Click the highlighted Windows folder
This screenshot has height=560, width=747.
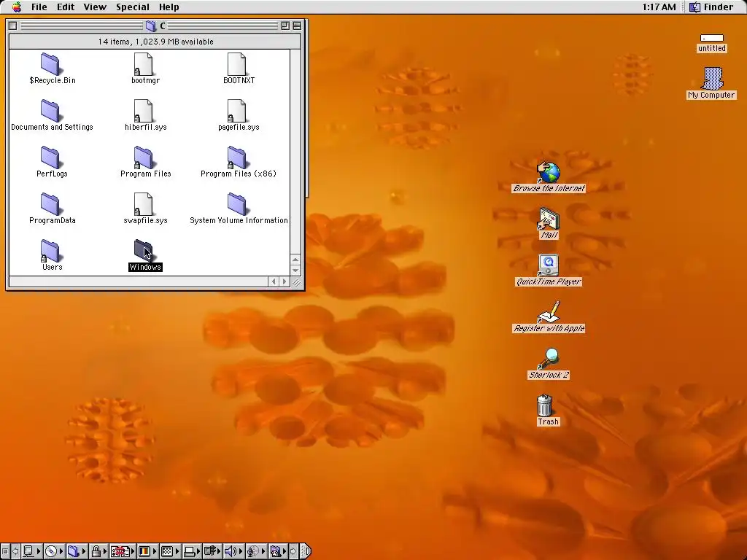pyautogui.click(x=145, y=255)
